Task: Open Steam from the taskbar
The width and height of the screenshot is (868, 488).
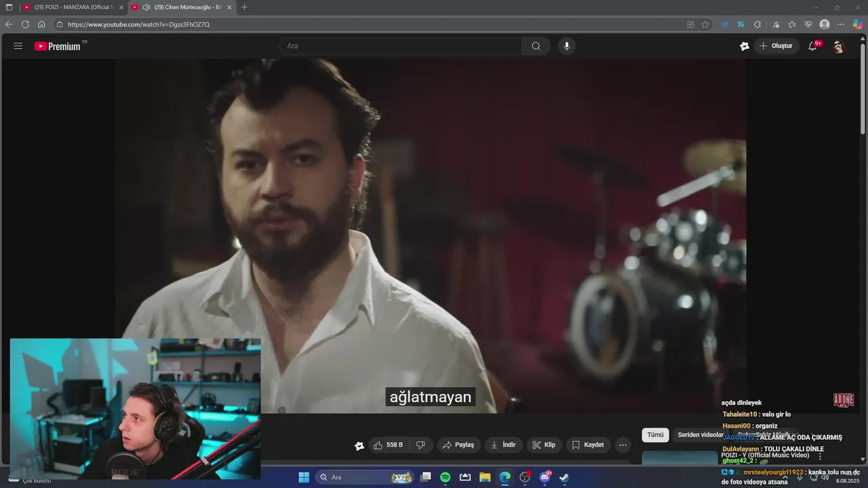Action: [564, 477]
